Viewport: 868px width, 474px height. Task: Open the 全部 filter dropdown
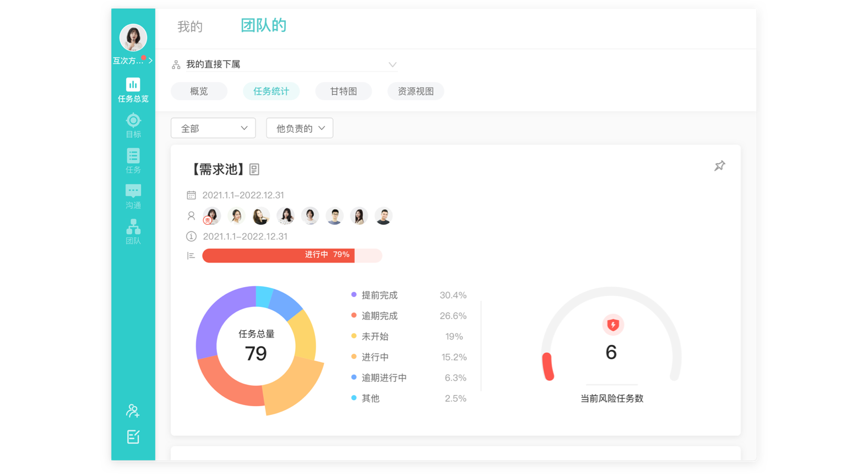[x=213, y=128]
